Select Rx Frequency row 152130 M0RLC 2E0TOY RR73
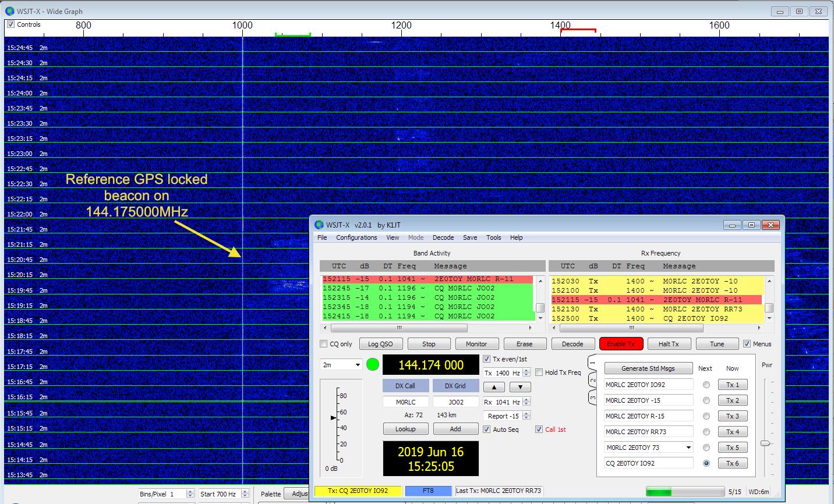Image resolution: width=834 pixels, height=504 pixels. (657, 309)
